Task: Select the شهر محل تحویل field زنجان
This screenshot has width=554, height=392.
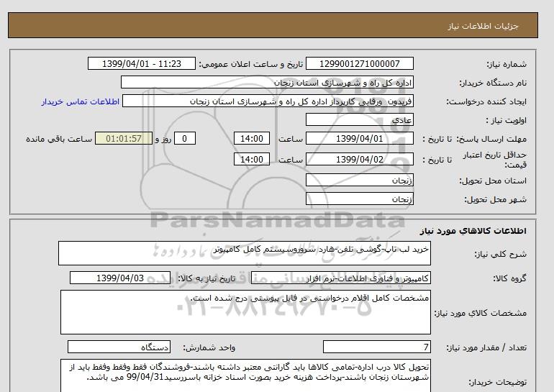Action: (359, 199)
